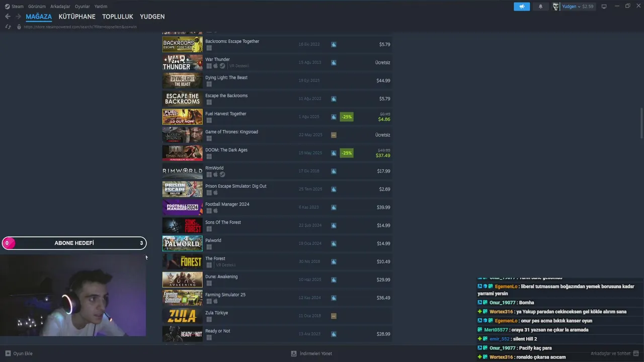The height and width of the screenshot is (362, 644).
Task: Click the -25% badge on Fuel Harvest Together
Action: pyautogui.click(x=347, y=117)
